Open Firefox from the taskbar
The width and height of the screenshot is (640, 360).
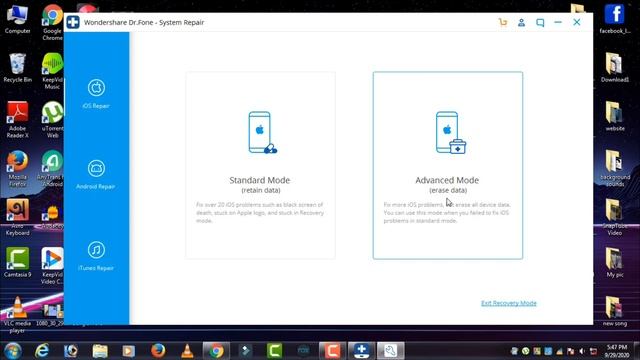coord(158,351)
